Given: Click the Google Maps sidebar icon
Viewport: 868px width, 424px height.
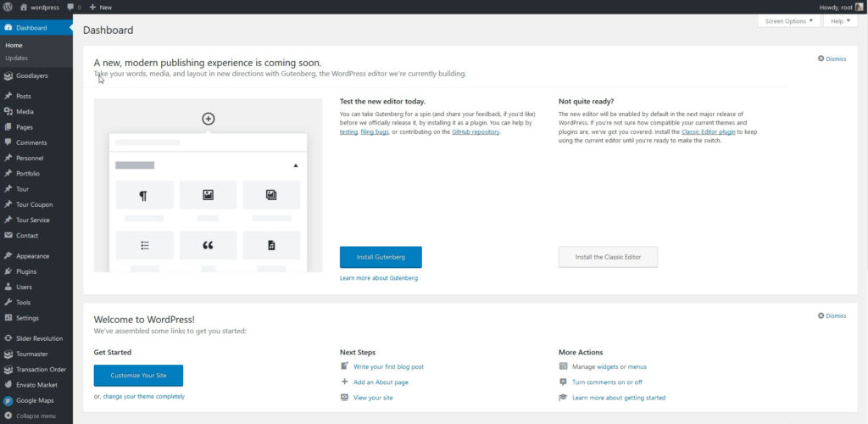Looking at the screenshot, I should pyautogui.click(x=8, y=400).
